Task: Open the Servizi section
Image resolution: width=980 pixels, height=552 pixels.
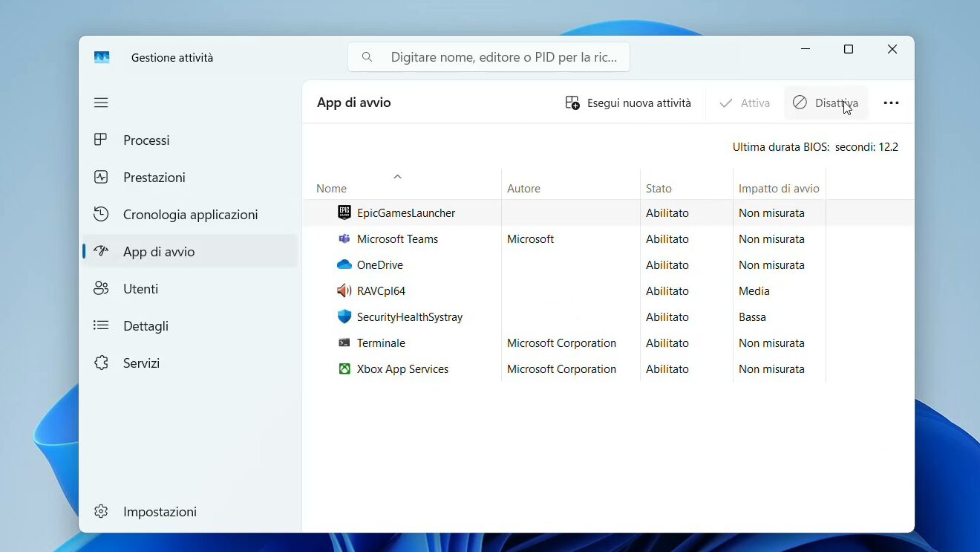Action: [141, 363]
